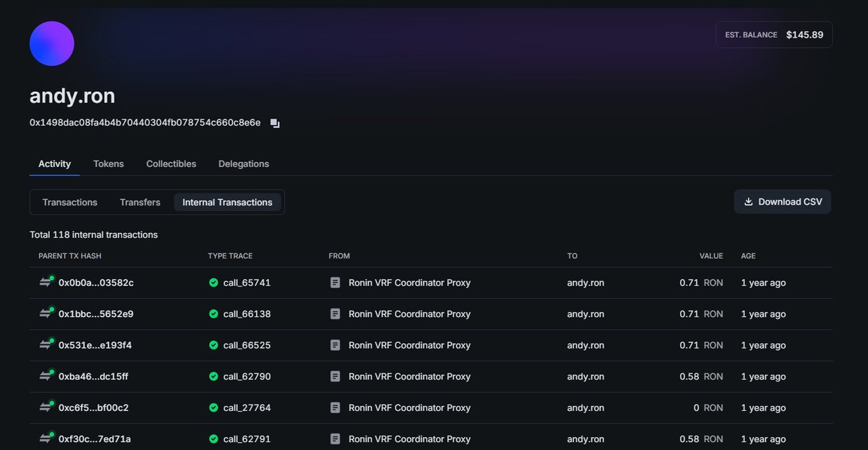The image size is (868, 450).
Task: Click andy.ron recipient in call_27764 row
Action: tap(585, 407)
